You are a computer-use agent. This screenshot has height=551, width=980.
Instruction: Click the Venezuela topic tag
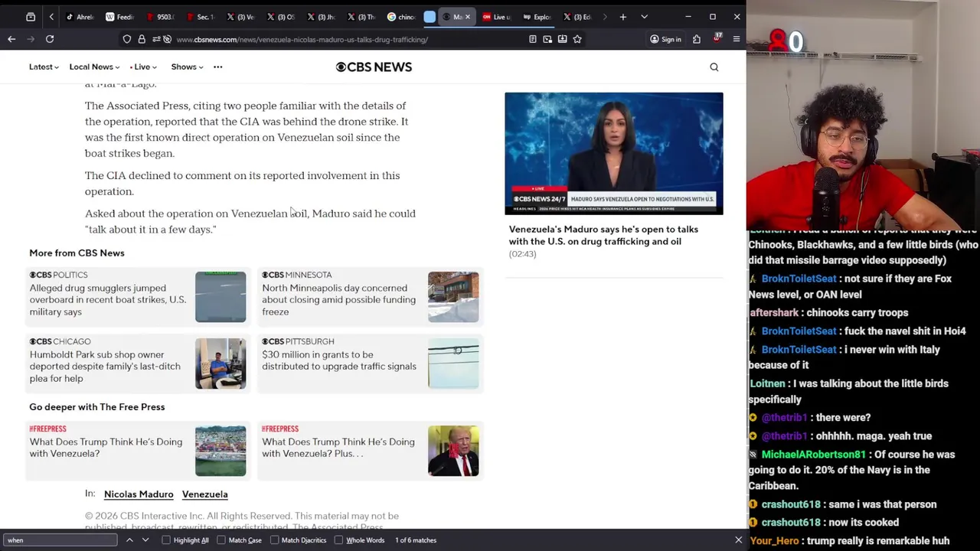(x=204, y=494)
